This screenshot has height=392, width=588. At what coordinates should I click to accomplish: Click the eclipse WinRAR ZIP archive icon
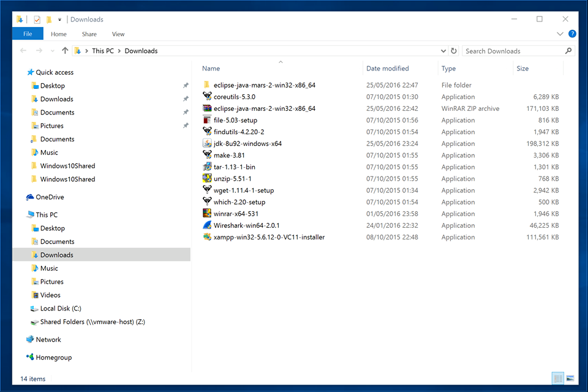(207, 108)
